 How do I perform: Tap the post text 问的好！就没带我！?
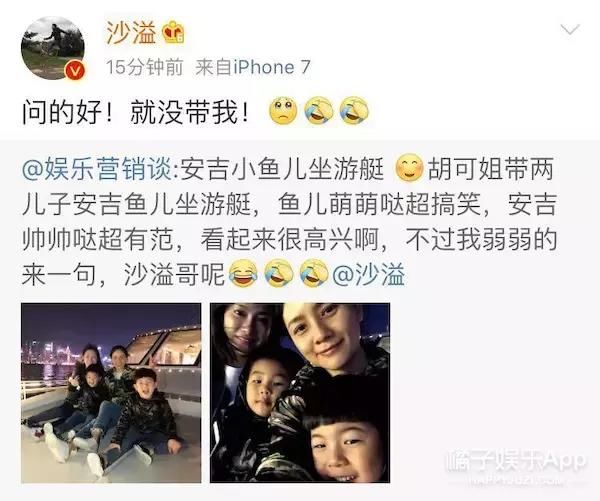coord(136,112)
